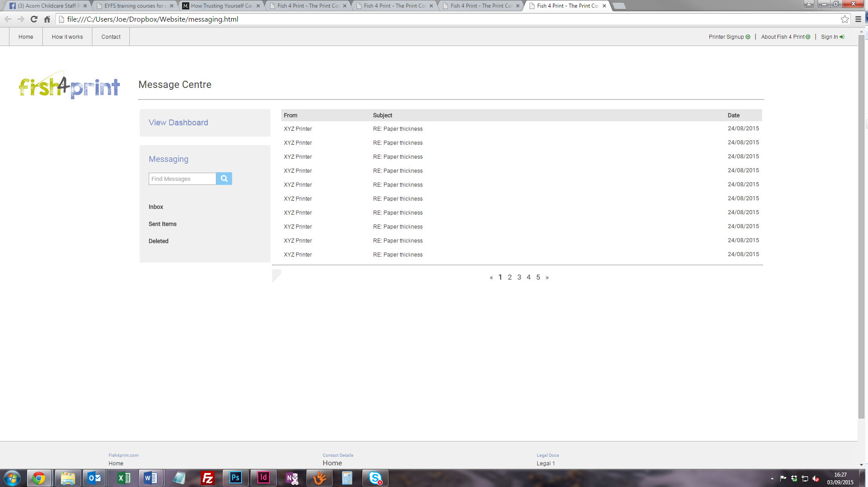This screenshot has height=487, width=868.
Task: Click the Sign In link
Action: [832, 37]
